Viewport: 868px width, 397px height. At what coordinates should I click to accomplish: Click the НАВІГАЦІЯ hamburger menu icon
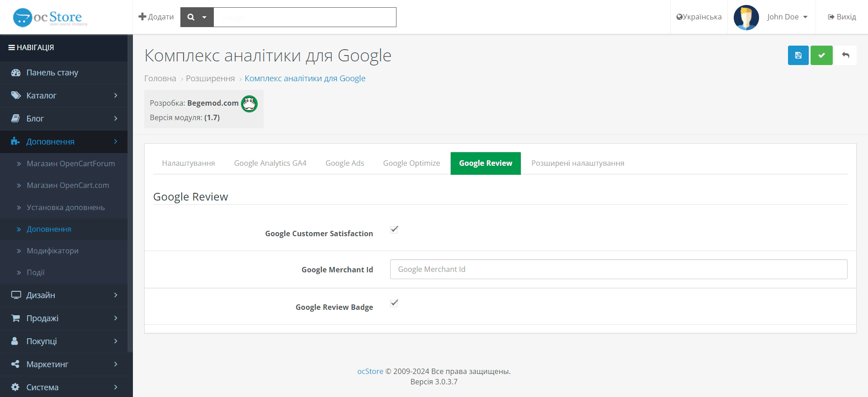[x=12, y=47]
